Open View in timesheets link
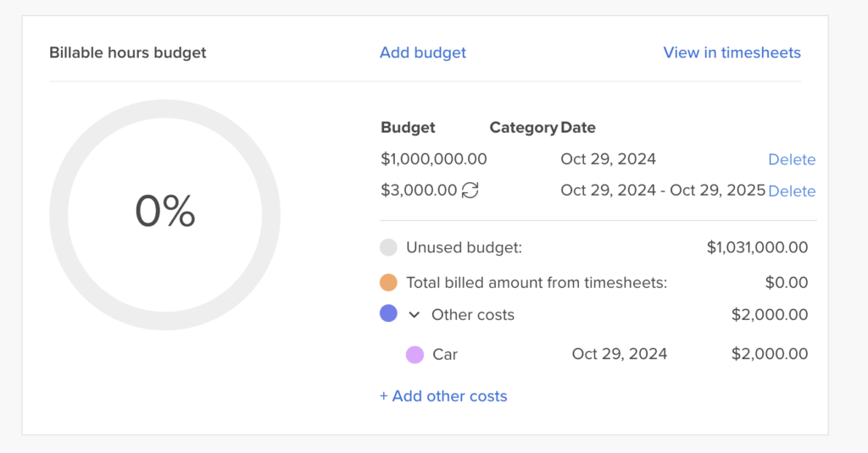Screen dimensions: 868x453 point(732,52)
